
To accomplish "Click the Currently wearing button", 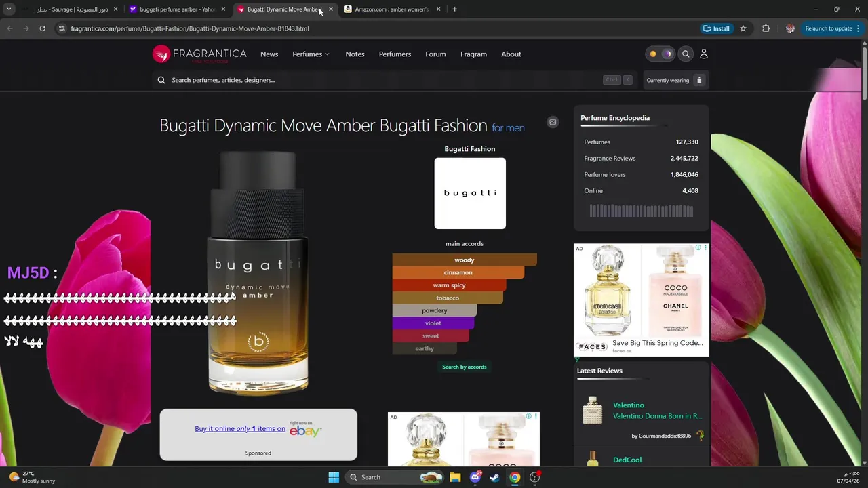I will (x=675, y=80).
